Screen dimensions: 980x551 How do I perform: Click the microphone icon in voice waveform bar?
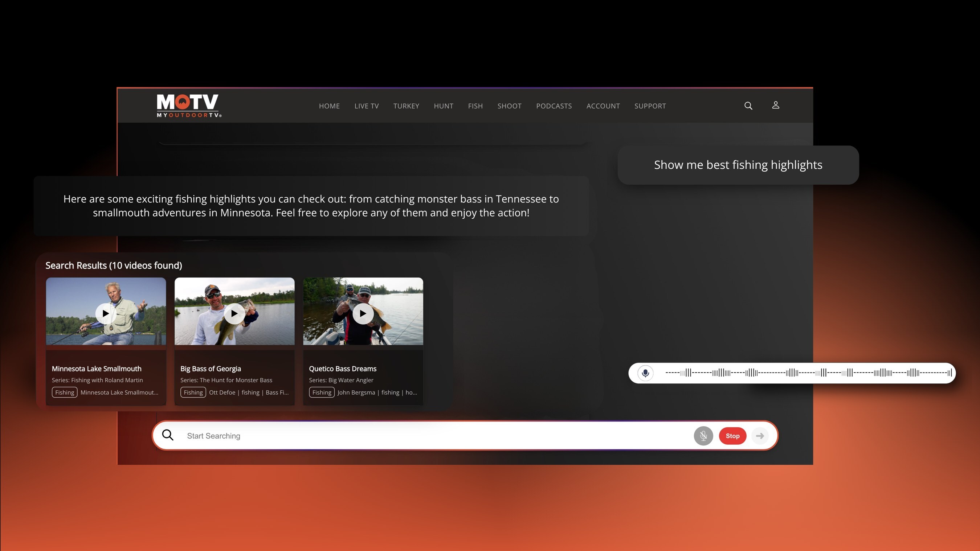[x=645, y=373]
